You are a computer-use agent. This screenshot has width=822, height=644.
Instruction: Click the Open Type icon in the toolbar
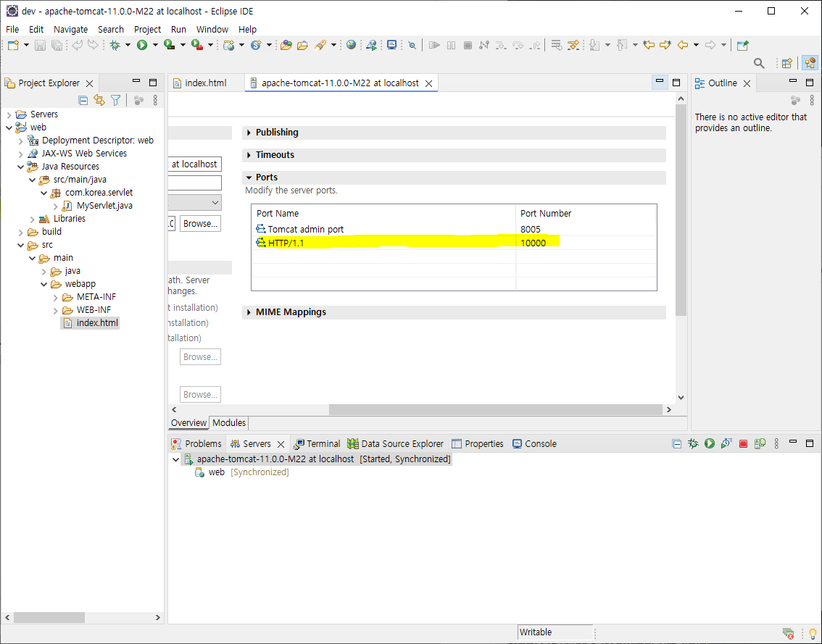[x=286, y=45]
